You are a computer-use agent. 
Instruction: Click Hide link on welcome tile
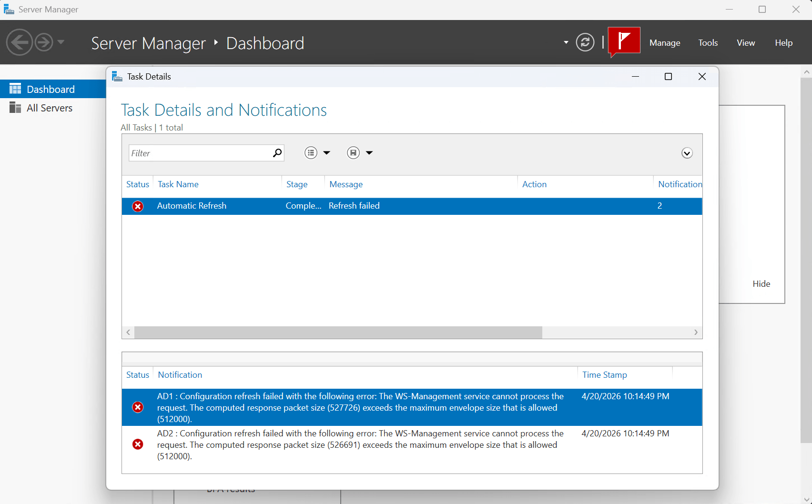[x=761, y=284]
